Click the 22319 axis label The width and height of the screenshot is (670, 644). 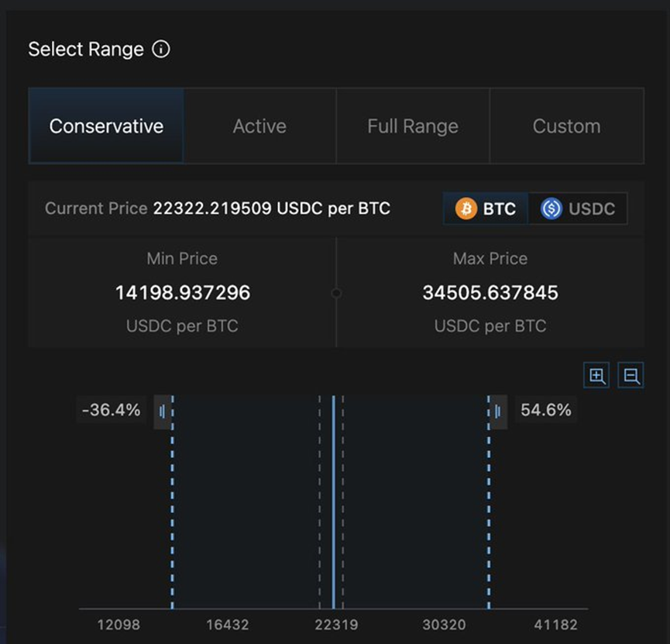[x=336, y=625]
